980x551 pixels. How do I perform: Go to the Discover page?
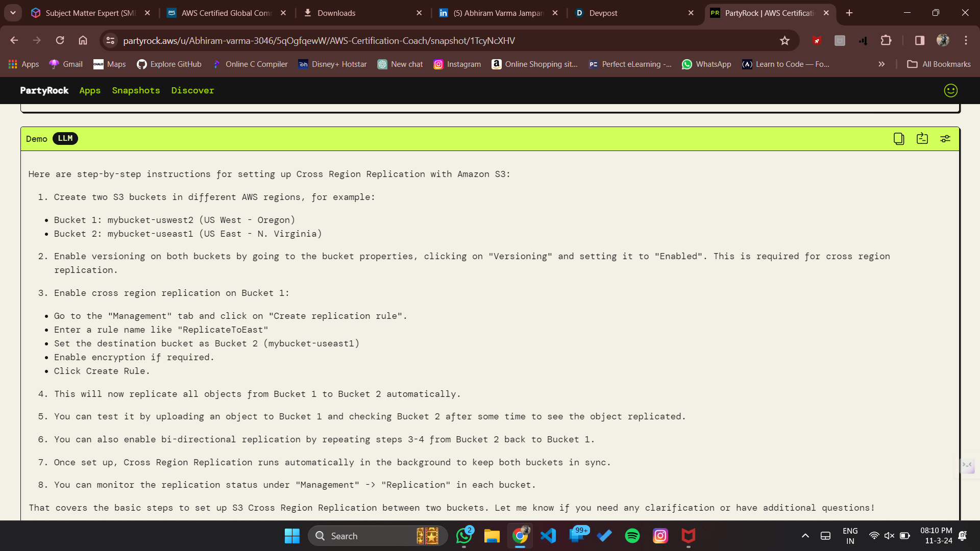192,90
